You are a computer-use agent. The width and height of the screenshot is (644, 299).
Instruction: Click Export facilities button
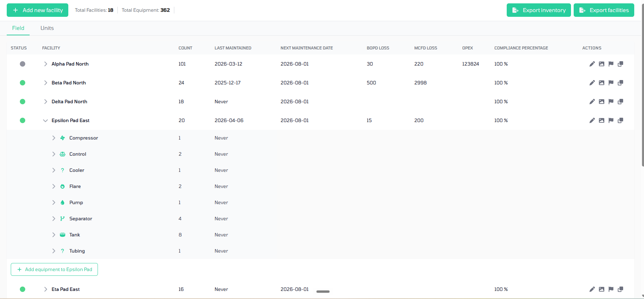[x=604, y=10]
